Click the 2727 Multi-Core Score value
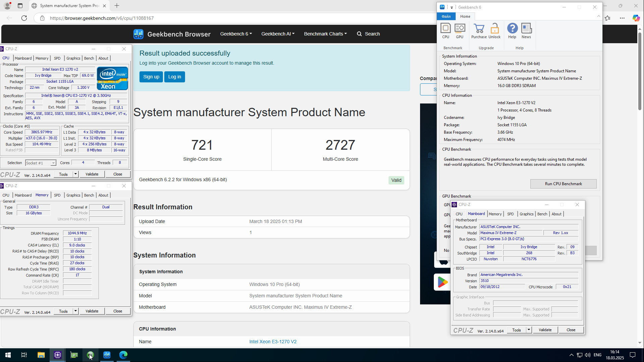This screenshot has width=644, height=362. [x=340, y=145]
